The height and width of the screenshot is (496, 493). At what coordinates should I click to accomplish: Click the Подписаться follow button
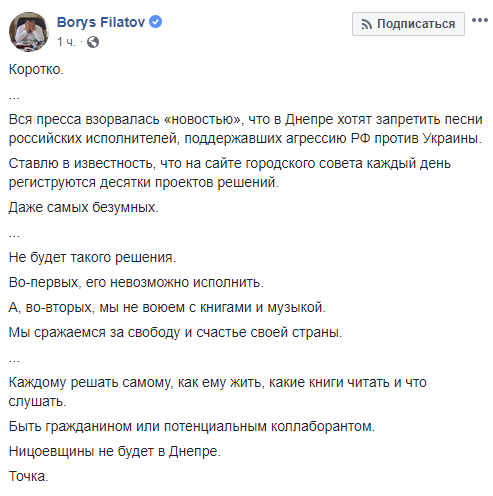coord(408,24)
